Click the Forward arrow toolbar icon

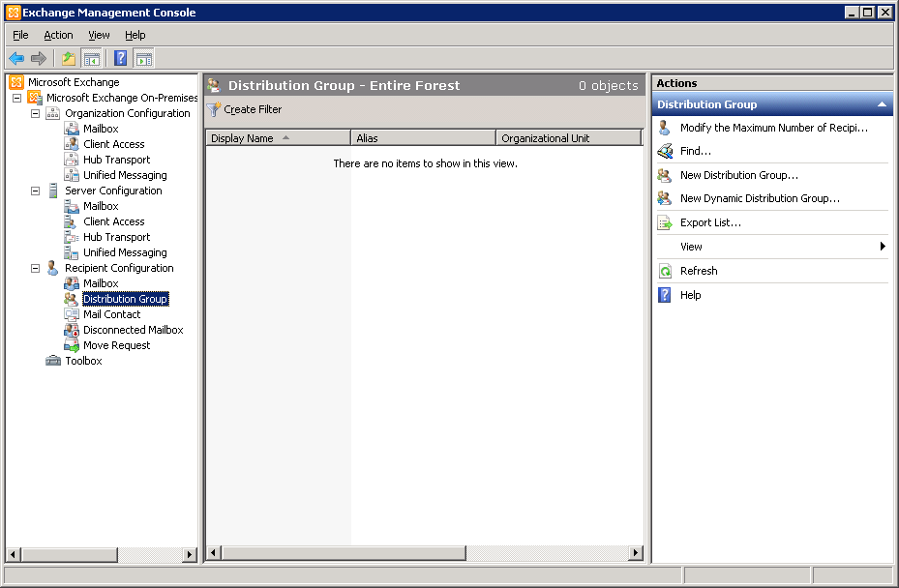39,58
